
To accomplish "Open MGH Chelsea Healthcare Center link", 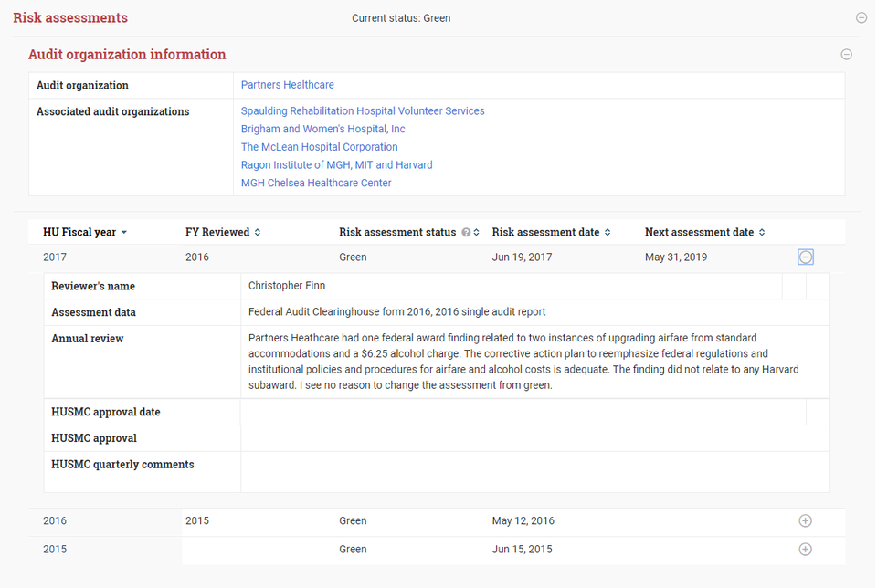I will [316, 183].
